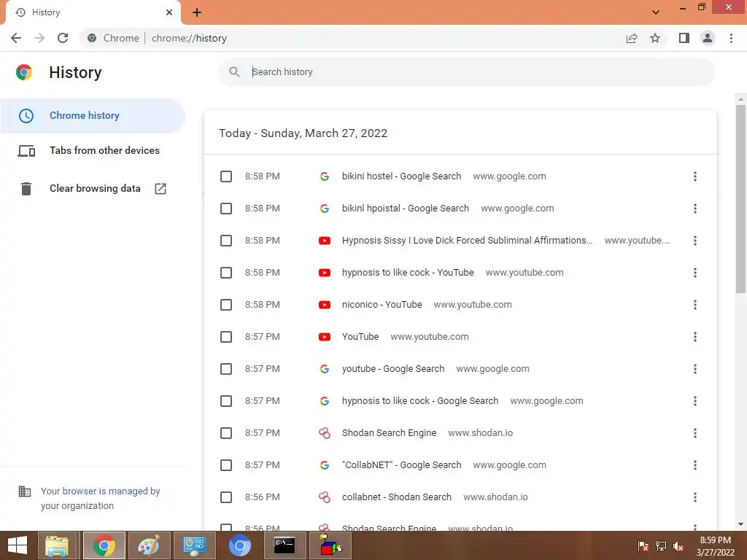The width and height of the screenshot is (747, 560).
Task: Open the 8:57 PM Shodan Search Engine history link
Action: (x=389, y=433)
